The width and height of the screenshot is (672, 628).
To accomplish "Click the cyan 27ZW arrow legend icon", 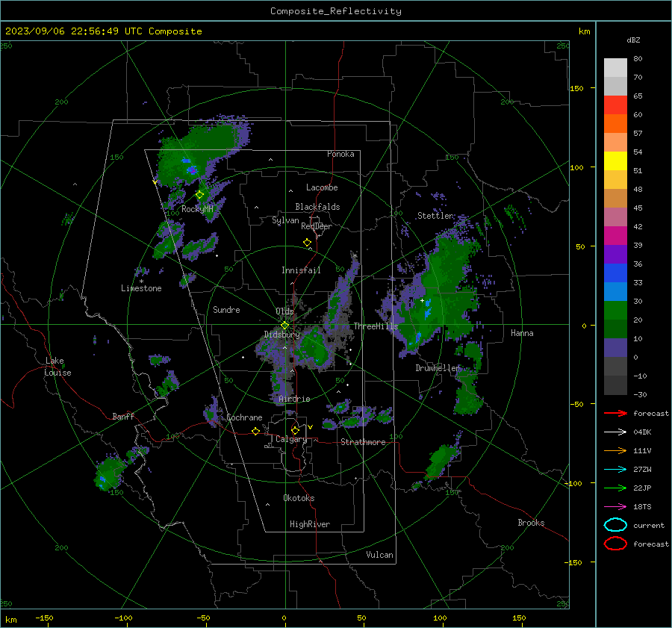I will (x=615, y=470).
